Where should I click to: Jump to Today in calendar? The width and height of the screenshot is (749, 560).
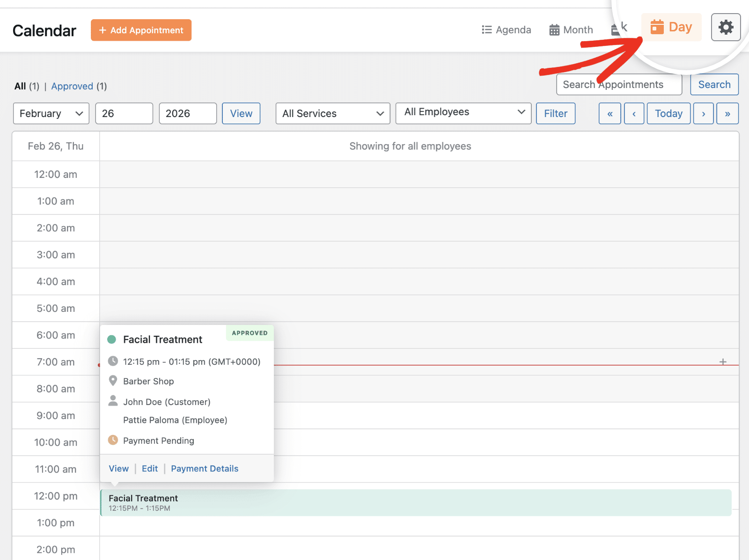pyautogui.click(x=668, y=114)
